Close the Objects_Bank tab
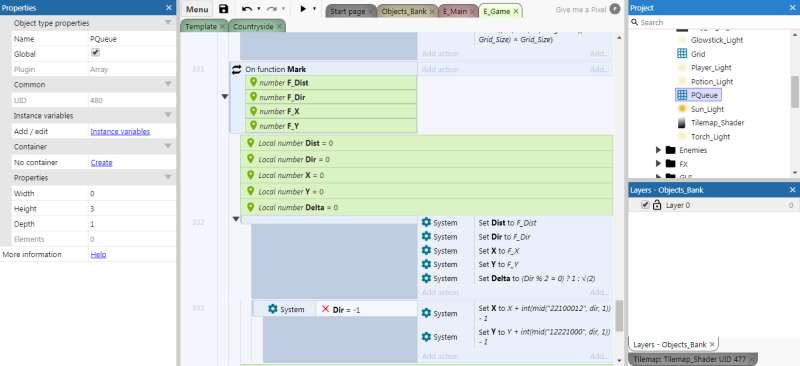The height and width of the screenshot is (366, 800). tap(433, 11)
